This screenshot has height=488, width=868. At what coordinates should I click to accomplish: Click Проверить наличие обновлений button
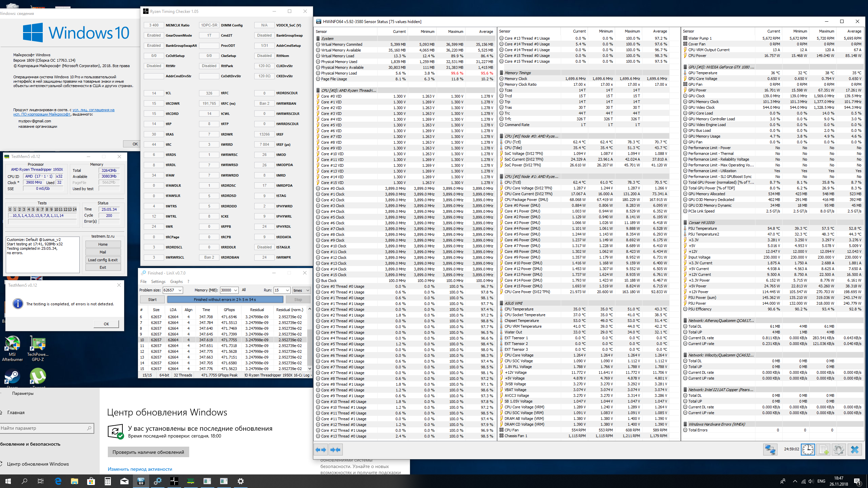coord(148,452)
